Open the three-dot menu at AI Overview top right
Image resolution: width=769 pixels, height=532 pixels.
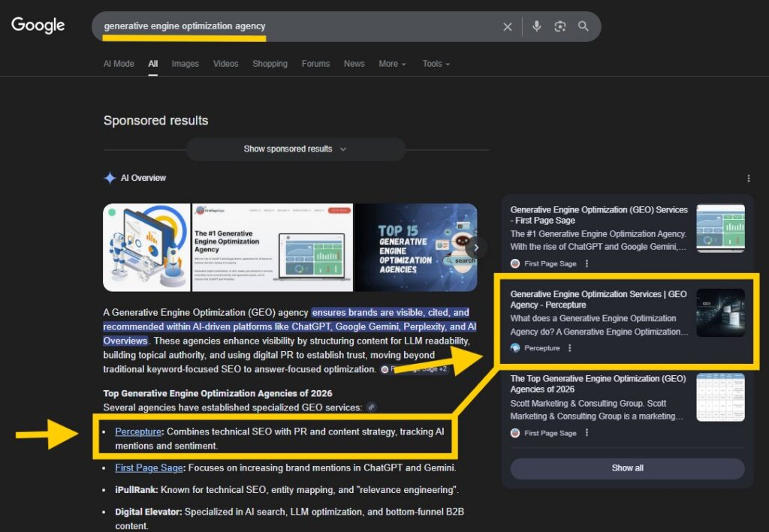748,178
